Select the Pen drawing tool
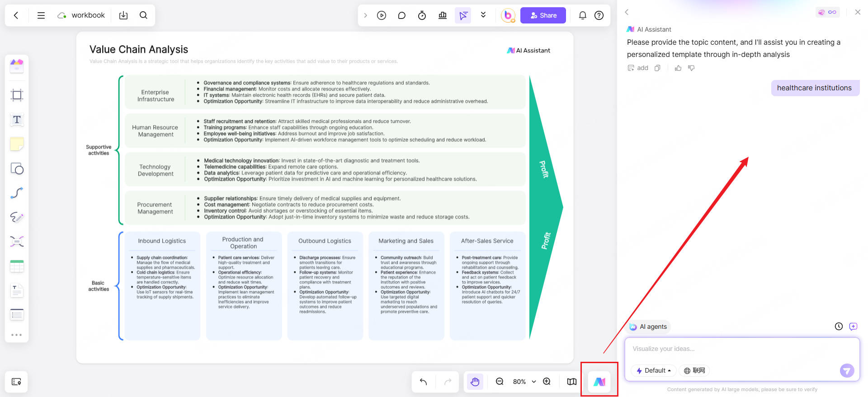868x397 pixels. (x=17, y=217)
